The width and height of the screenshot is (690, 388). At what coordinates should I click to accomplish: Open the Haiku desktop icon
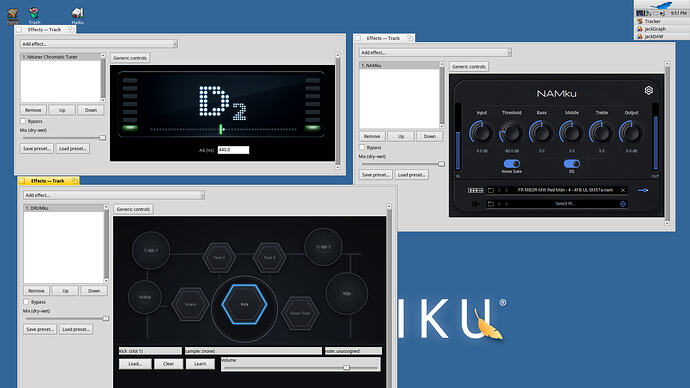(77, 16)
